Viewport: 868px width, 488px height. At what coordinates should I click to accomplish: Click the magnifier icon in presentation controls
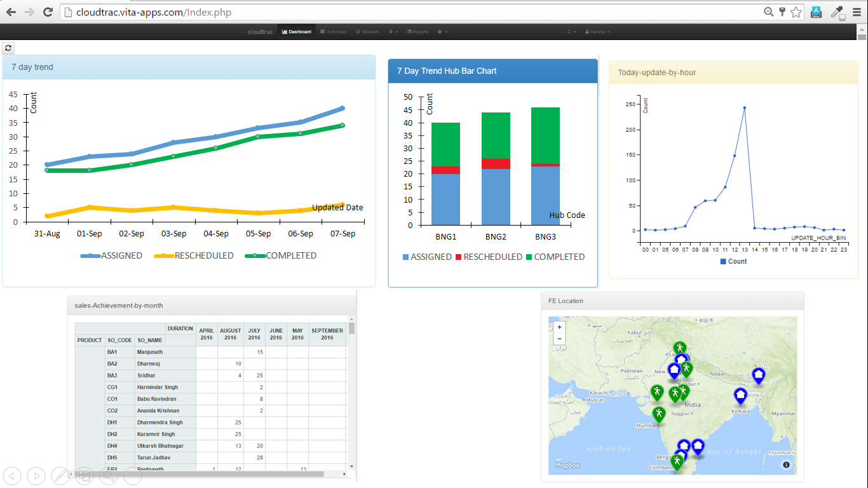point(109,475)
